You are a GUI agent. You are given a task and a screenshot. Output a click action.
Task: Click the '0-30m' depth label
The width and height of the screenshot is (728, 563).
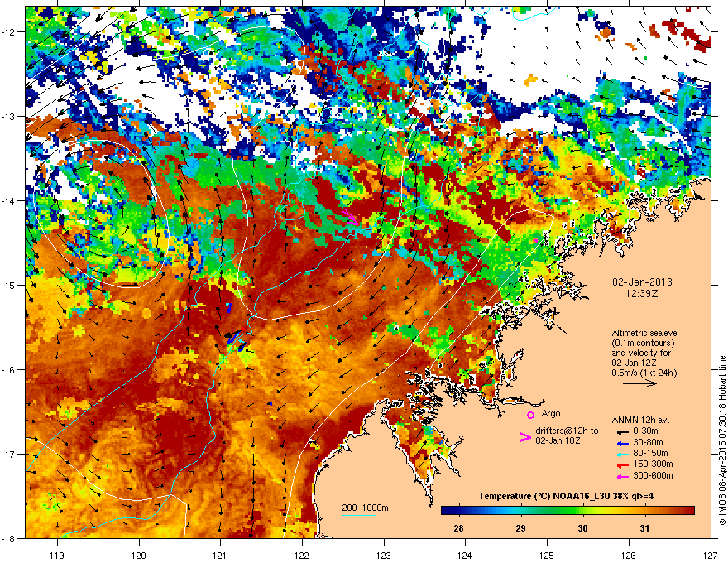click(645, 431)
